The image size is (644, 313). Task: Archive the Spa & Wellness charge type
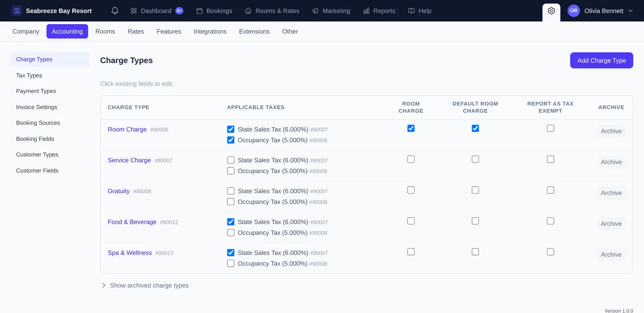pos(611,255)
